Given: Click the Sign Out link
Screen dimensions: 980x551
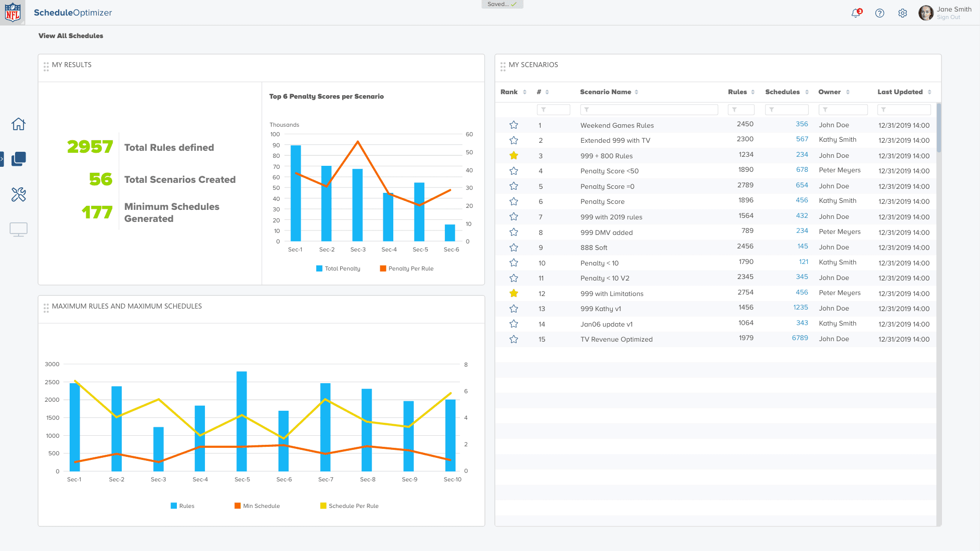Looking at the screenshot, I should tap(948, 17).
